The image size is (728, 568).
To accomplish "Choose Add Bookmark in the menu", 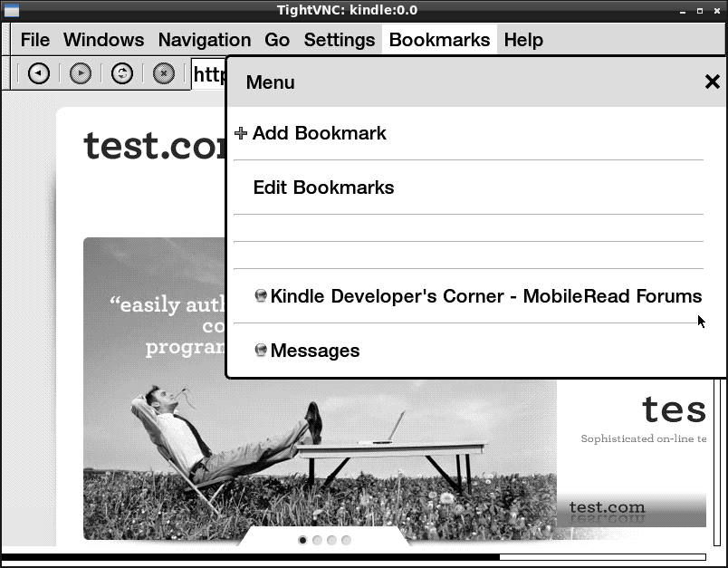I will click(x=468, y=133).
